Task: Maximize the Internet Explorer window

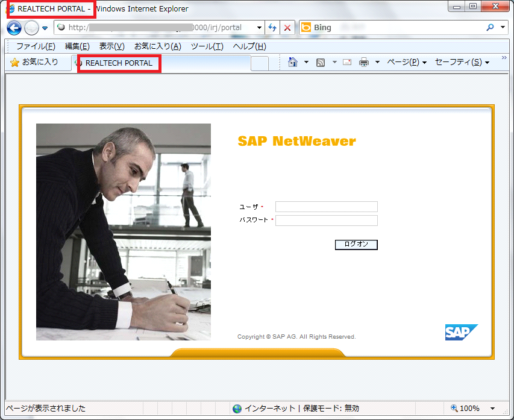Action: 473,7
